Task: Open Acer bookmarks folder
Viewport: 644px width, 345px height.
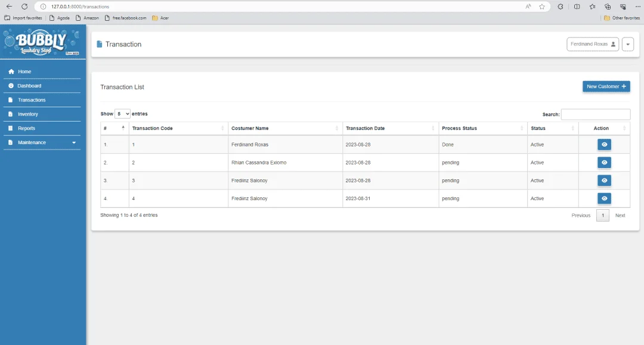Action: pos(160,18)
